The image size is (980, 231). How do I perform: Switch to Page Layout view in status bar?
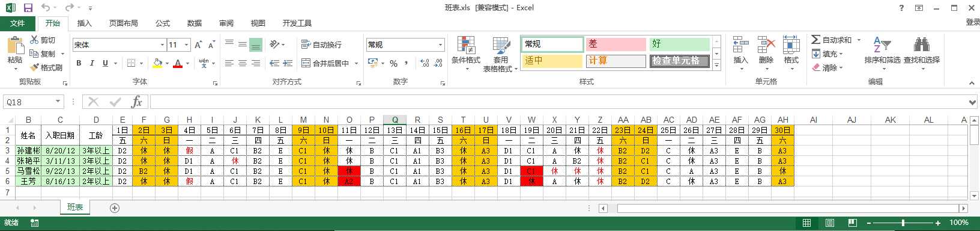(x=829, y=223)
